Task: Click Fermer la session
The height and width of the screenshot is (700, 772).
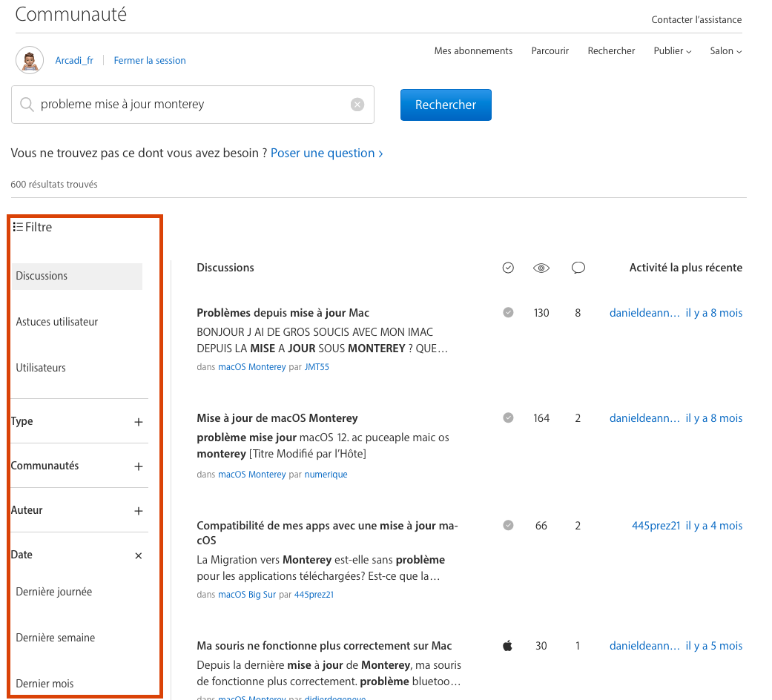Action: pos(150,61)
